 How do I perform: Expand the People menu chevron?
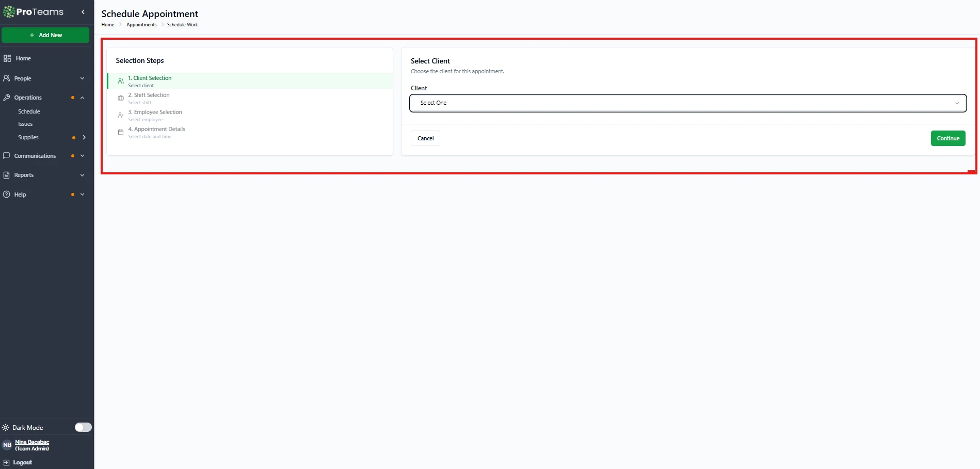point(82,78)
